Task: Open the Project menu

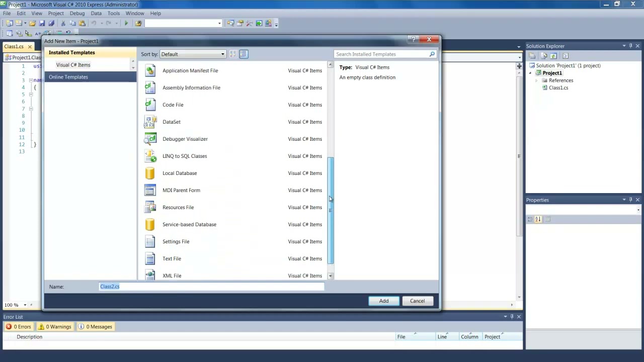Action: tap(56, 14)
